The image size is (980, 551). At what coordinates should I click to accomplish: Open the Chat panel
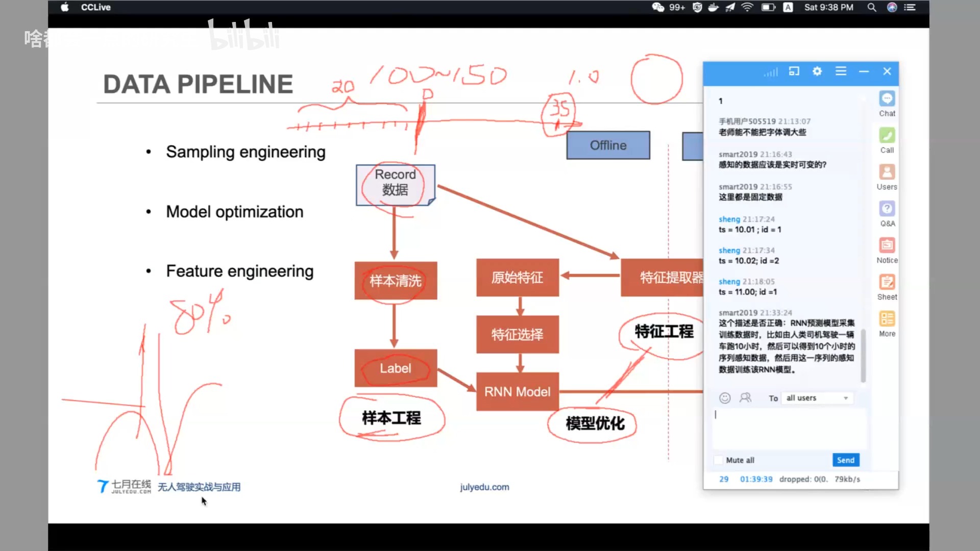tap(887, 102)
